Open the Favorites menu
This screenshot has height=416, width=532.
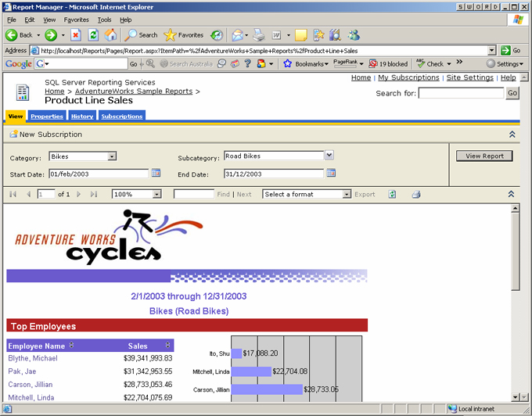tap(76, 20)
